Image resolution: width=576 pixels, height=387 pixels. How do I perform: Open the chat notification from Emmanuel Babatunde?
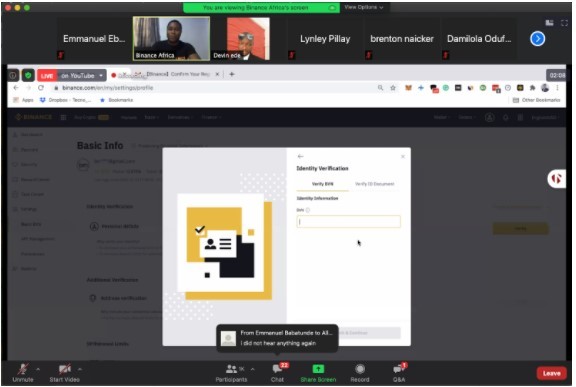tap(277, 338)
